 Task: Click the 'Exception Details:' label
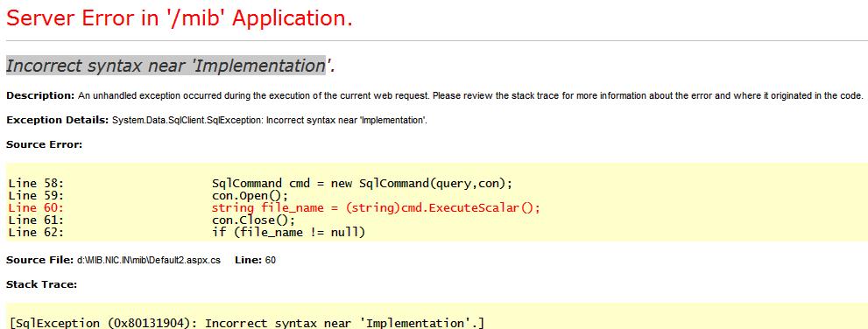58,120
